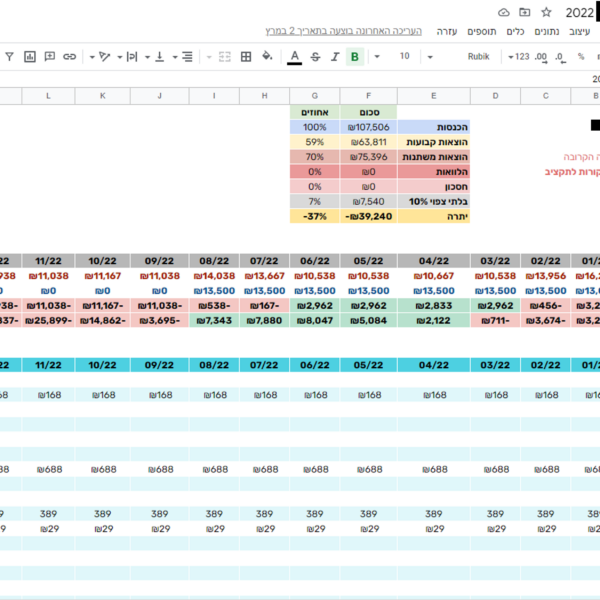
Task: Select the הכנסות label cell
Action: click(434, 127)
